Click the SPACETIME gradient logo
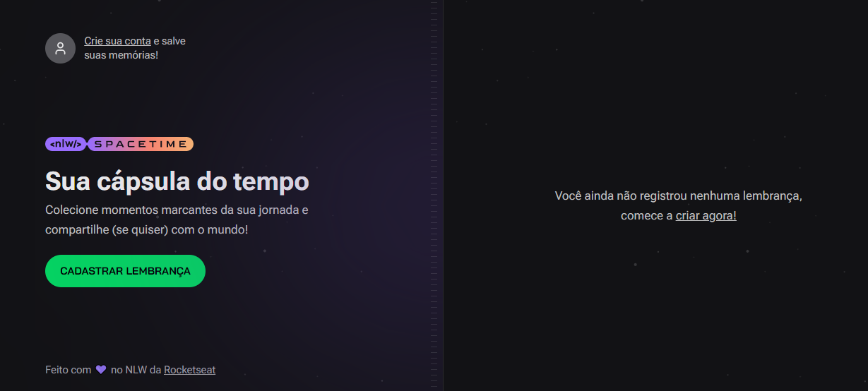Screen dimensions: 868x391 point(141,144)
